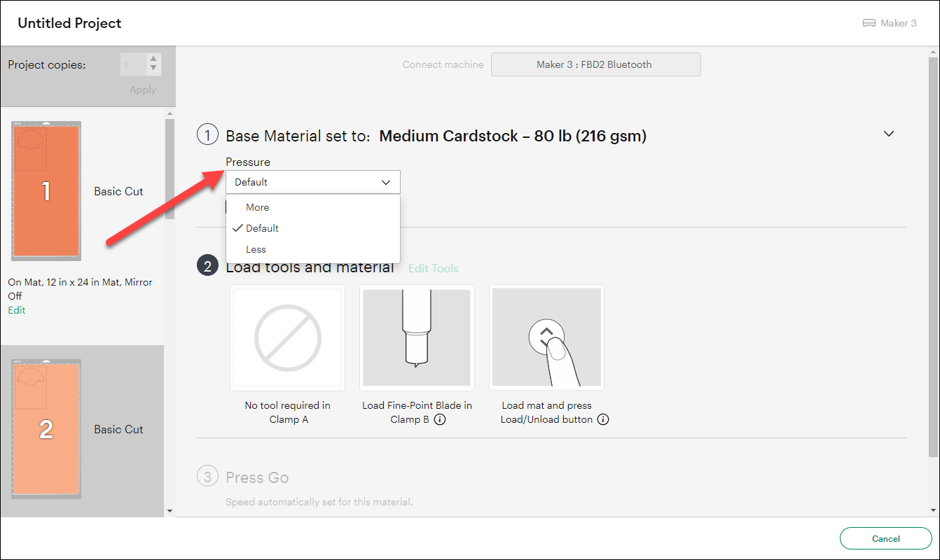940x560 pixels.
Task: Click the no-tool Clamp A image
Action: point(287,337)
